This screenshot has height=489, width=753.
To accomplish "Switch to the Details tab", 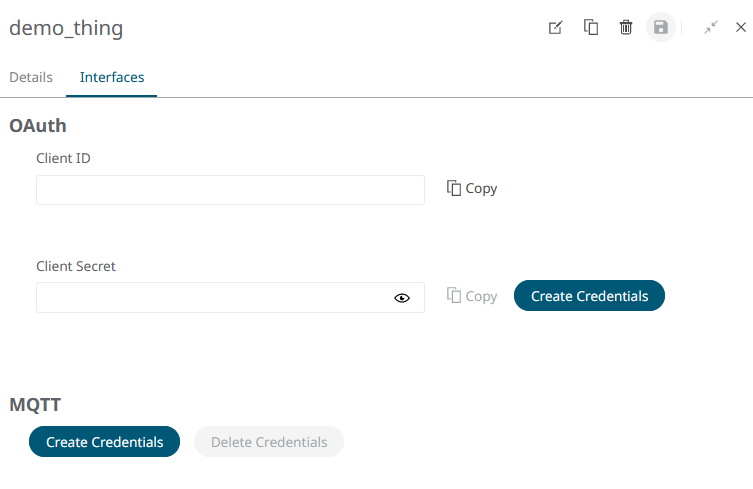I will click(x=31, y=77).
